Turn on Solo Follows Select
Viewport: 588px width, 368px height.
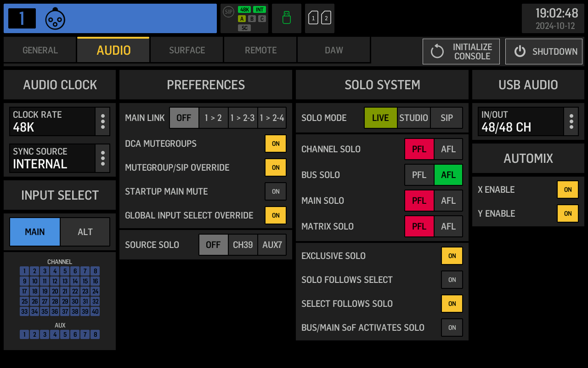pyautogui.click(x=452, y=280)
